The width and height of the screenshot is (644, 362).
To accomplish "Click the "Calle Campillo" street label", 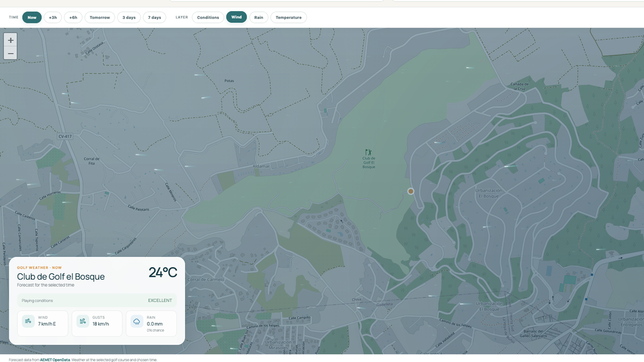I will (x=299, y=317).
